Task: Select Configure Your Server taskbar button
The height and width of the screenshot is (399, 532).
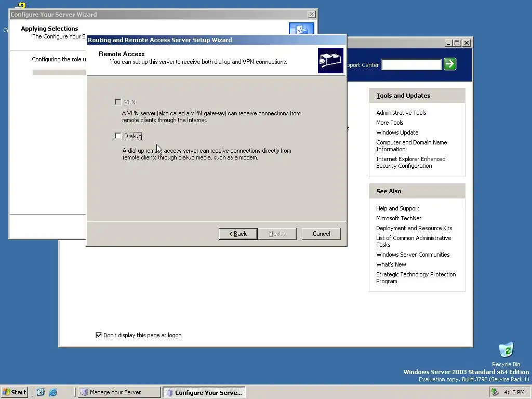Action: click(204, 392)
